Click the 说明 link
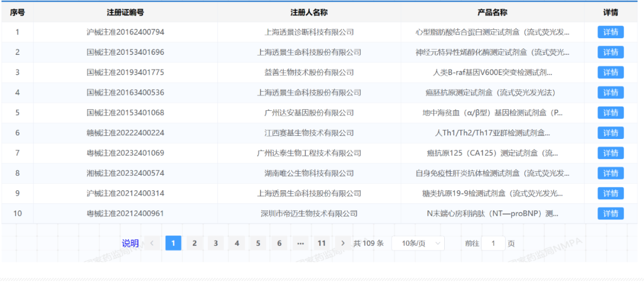The height and width of the screenshot is (291, 644). coord(130,243)
